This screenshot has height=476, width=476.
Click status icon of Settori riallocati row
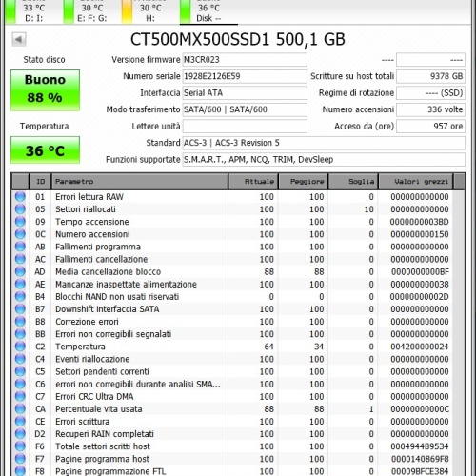(20, 209)
